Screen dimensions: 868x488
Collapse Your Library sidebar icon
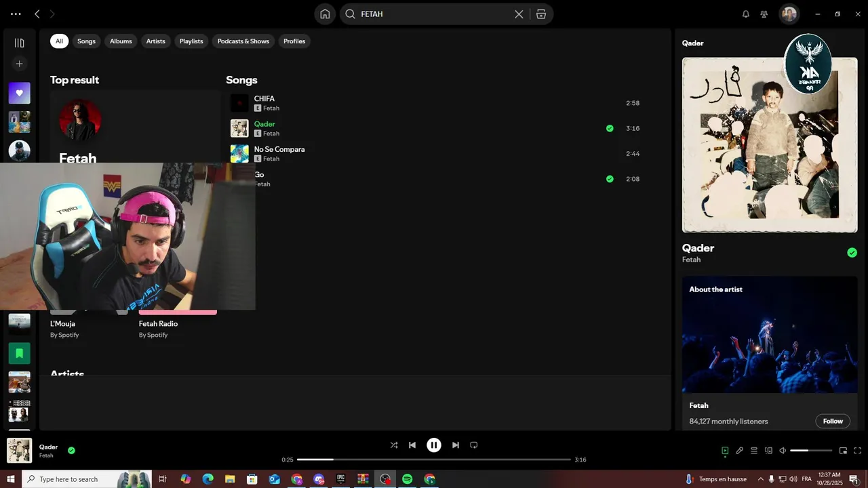point(19,43)
